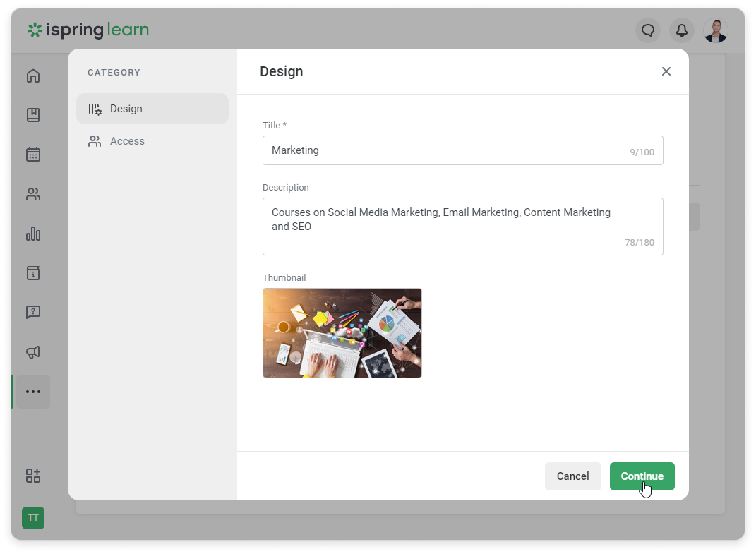This screenshot has width=756, height=554.
Task: Select the Design category tab
Action: 152,109
